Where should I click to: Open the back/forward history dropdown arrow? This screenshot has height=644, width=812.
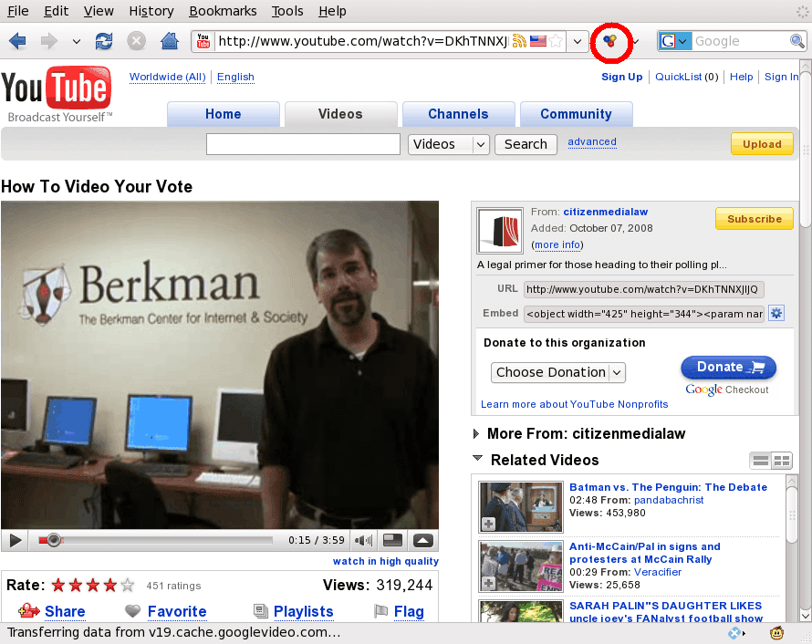[76, 41]
